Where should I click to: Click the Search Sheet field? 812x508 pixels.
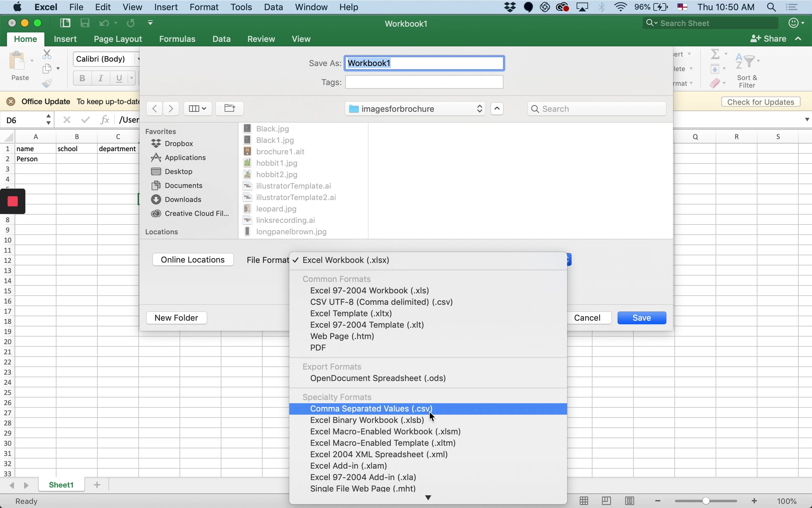click(710, 23)
